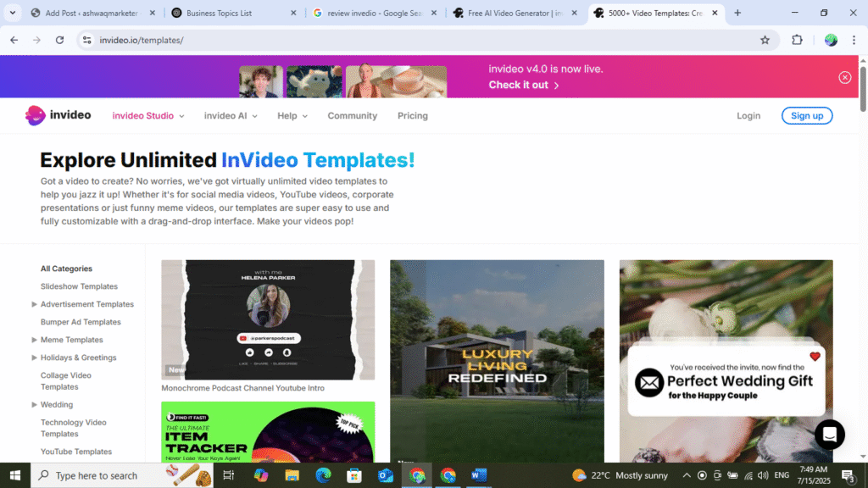
Task: Open File Explorer from the taskbar
Action: coord(292,475)
